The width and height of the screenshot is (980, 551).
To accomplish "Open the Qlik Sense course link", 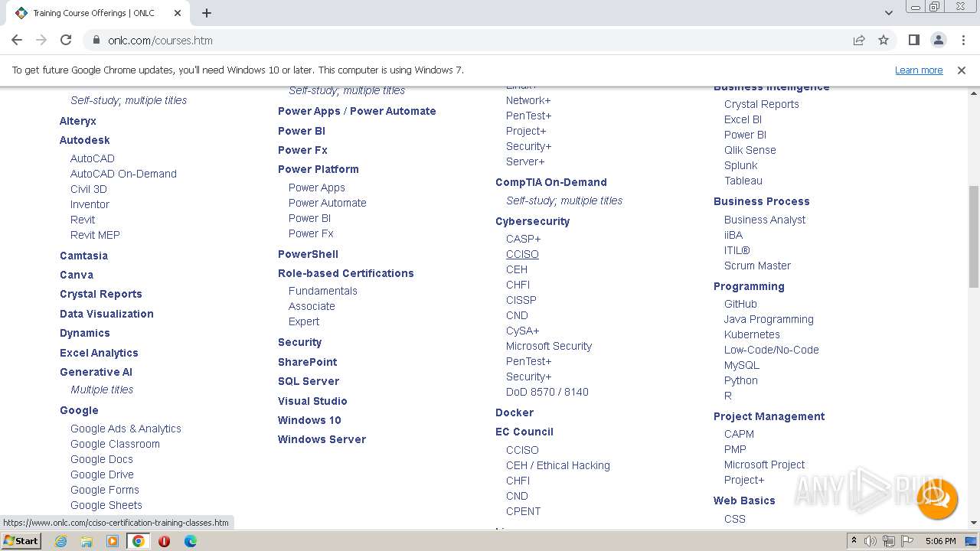I will tap(750, 150).
